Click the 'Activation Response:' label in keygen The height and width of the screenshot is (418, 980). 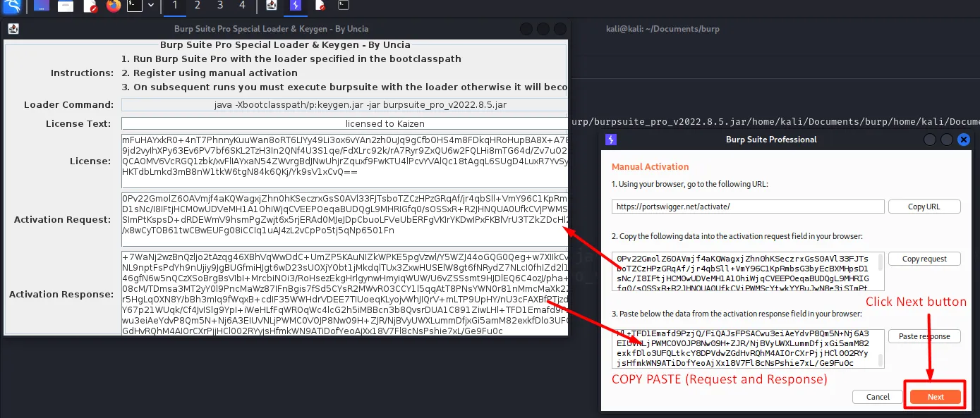pos(61,294)
